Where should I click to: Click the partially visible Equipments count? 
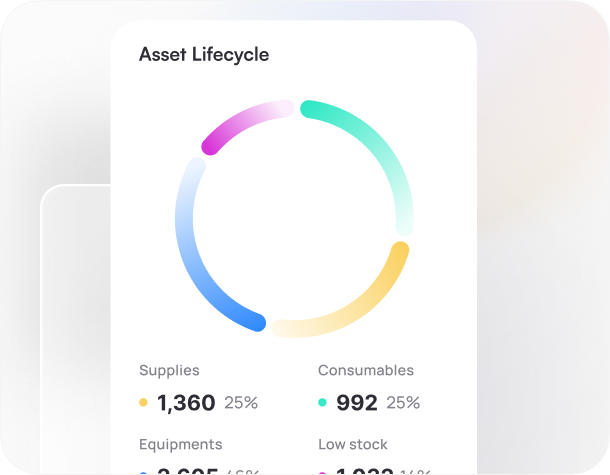coord(188,471)
